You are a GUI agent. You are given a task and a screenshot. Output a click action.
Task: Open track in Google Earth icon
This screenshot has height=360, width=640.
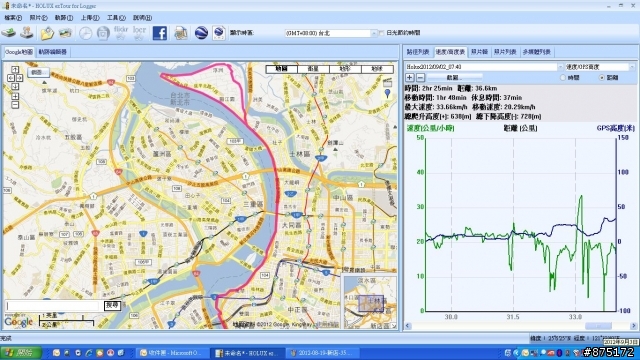pyautogui.click(x=201, y=33)
